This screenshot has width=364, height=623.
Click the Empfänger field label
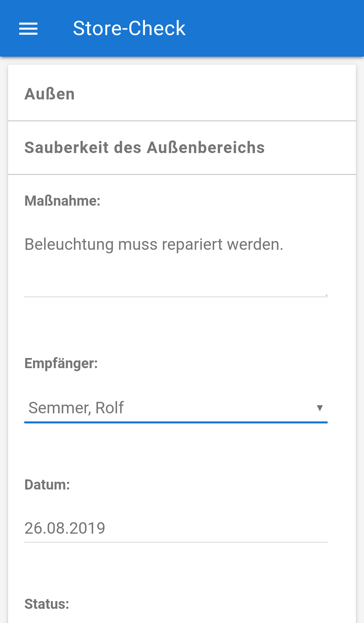61,363
